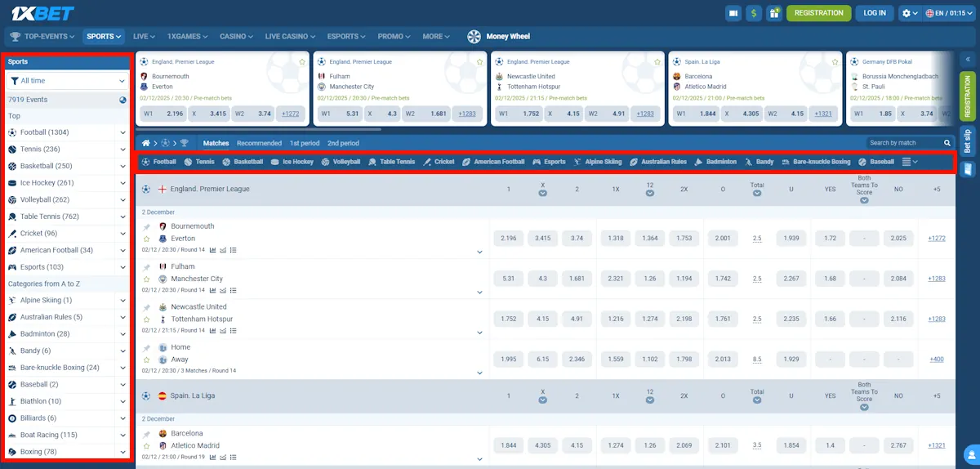The image size is (980, 469).
Task: Expand more sports list in sports bar
Action: [x=910, y=162]
